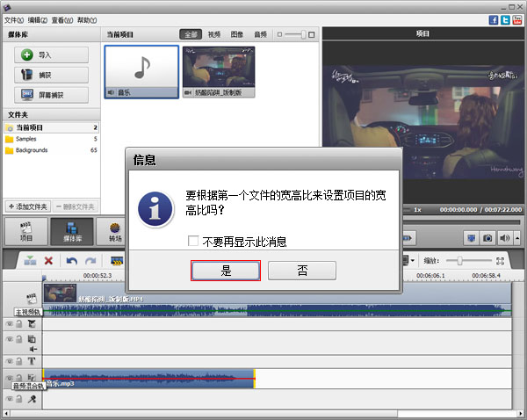
Task: Expand the volume dropdown arrow beside speaker
Action: [517, 238]
